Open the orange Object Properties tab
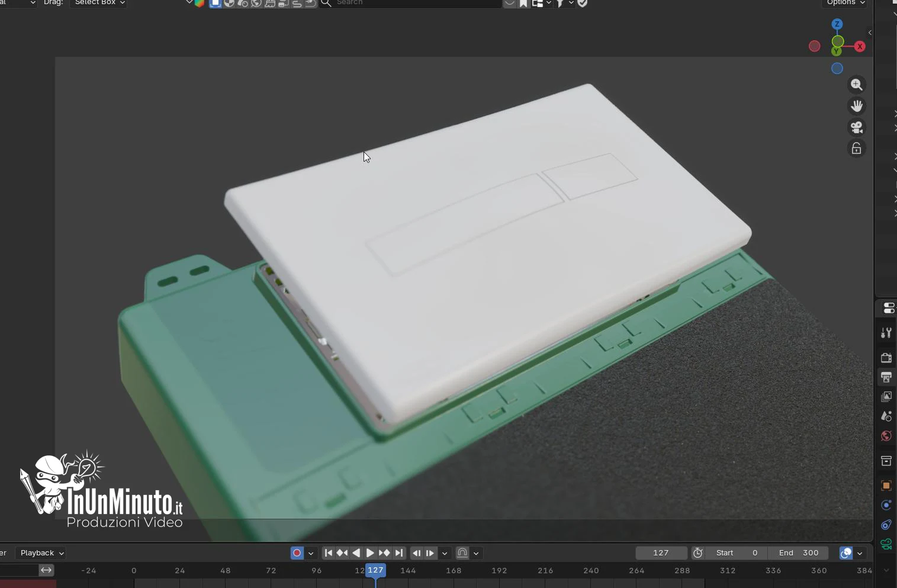The image size is (897, 588). click(886, 486)
